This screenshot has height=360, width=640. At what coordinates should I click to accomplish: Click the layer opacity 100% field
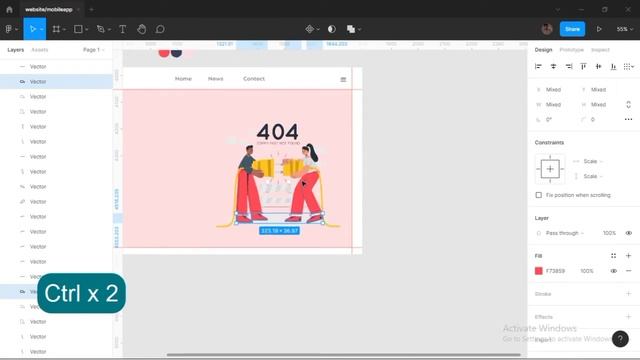(609, 233)
